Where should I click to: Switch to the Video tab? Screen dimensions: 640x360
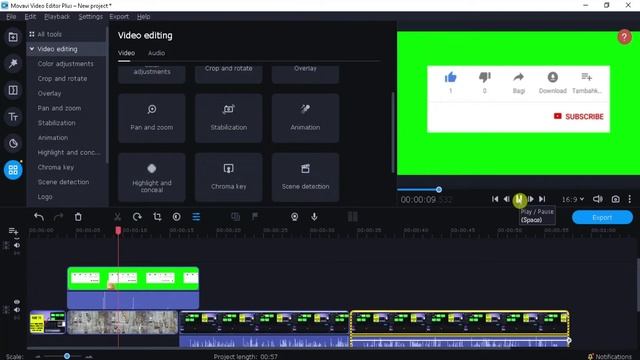point(127,53)
